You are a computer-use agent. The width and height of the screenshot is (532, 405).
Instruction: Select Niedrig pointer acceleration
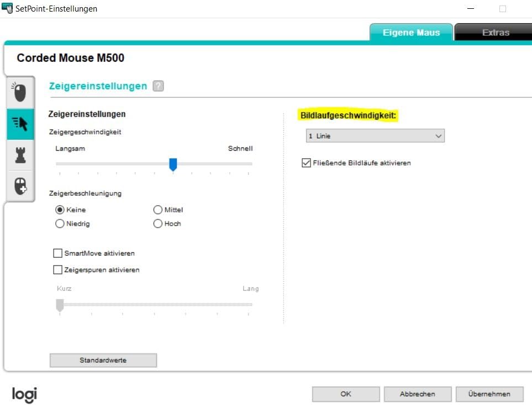pyautogui.click(x=60, y=223)
